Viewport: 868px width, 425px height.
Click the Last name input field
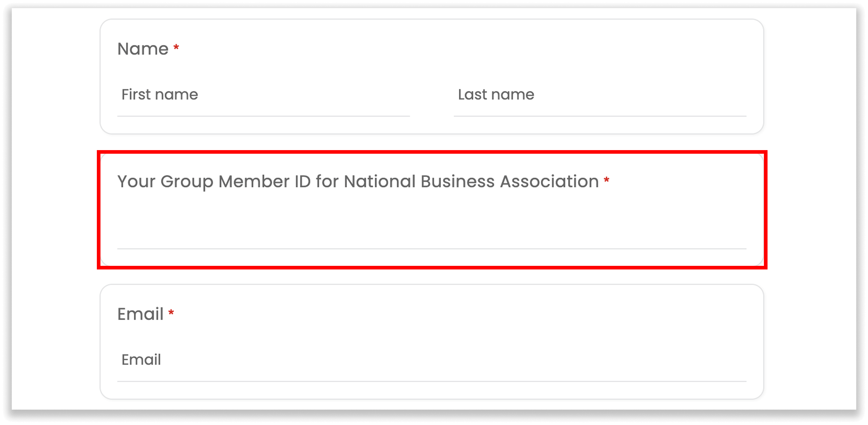(573, 101)
